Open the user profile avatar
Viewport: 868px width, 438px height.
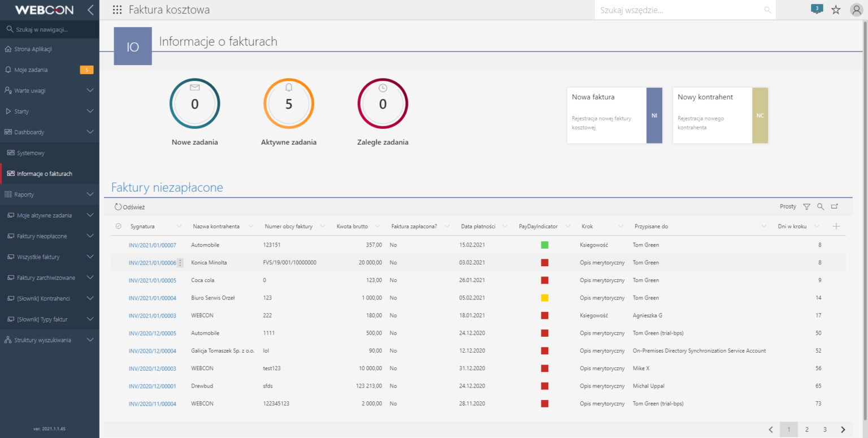tap(856, 10)
